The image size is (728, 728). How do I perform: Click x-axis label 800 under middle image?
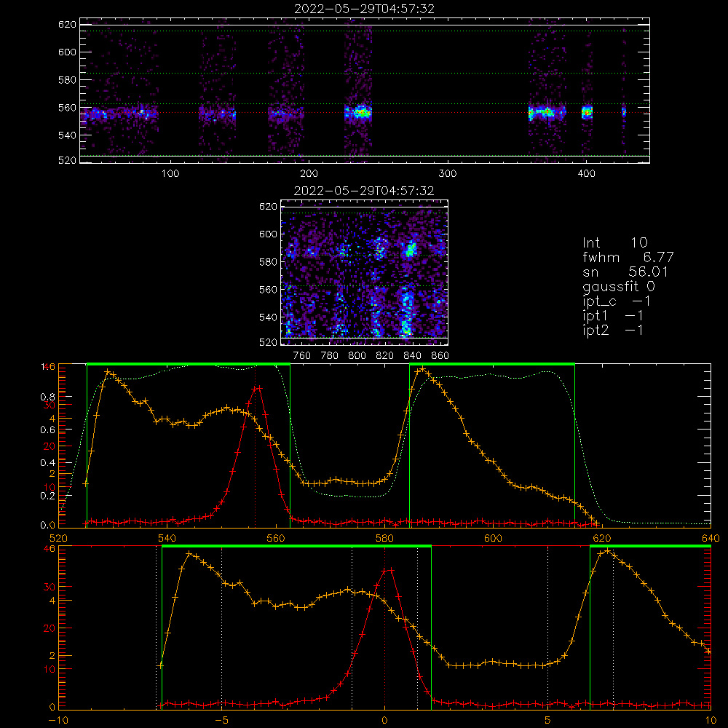pos(357,356)
